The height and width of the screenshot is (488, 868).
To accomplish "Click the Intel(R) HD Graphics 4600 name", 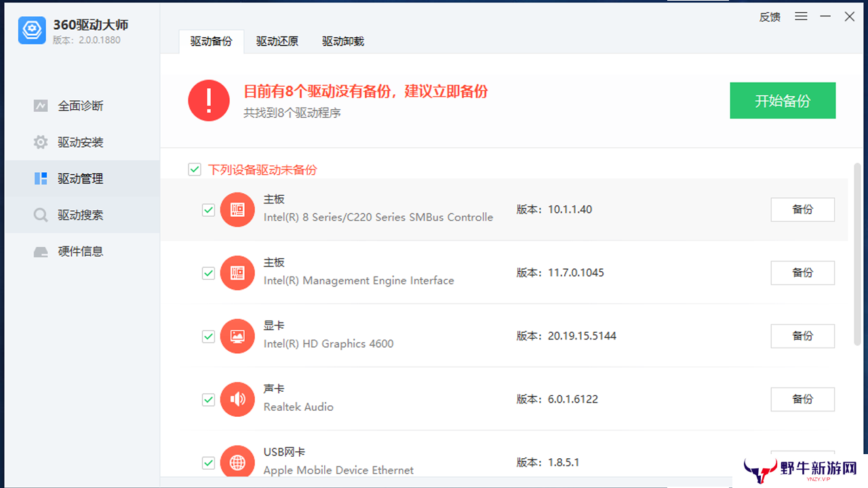I will (328, 344).
